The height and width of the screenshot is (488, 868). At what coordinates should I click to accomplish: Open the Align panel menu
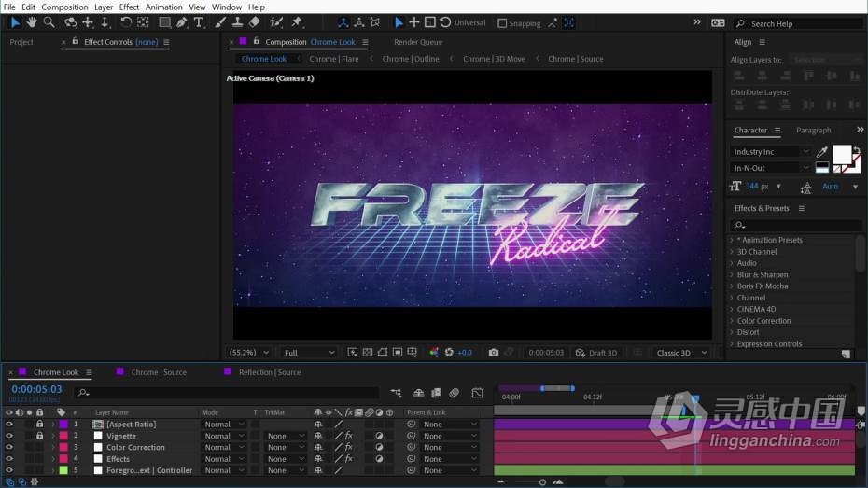click(762, 42)
